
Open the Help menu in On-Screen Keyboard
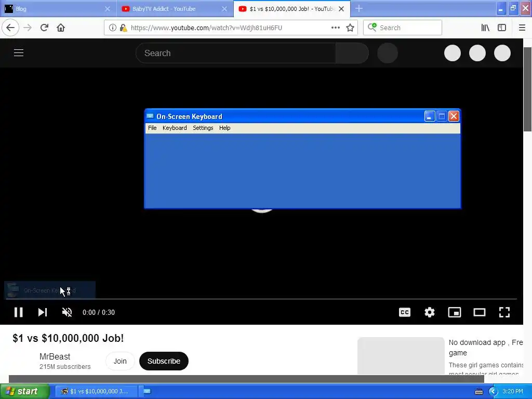point(224,128)
